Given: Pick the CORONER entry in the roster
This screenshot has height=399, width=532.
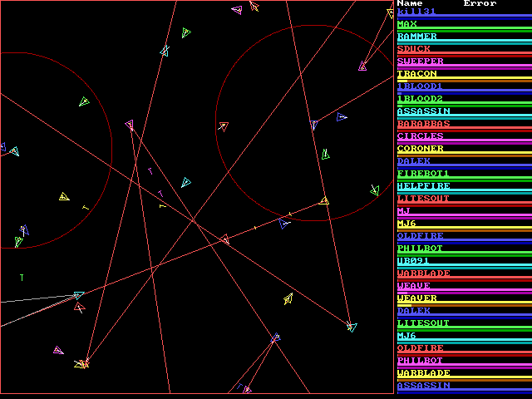Looking at the screenshot, I should [x=420, y=149].
